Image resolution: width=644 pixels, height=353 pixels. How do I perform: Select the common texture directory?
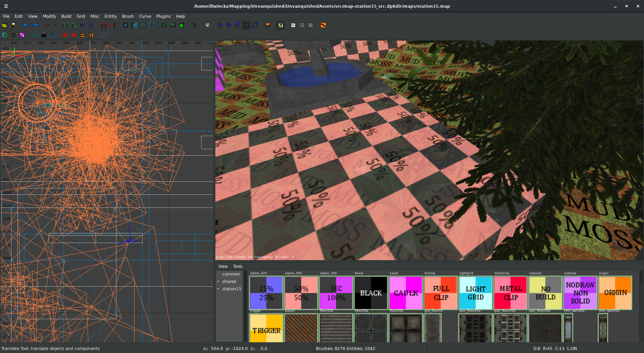pyautogui.click(x=231, y=274)
